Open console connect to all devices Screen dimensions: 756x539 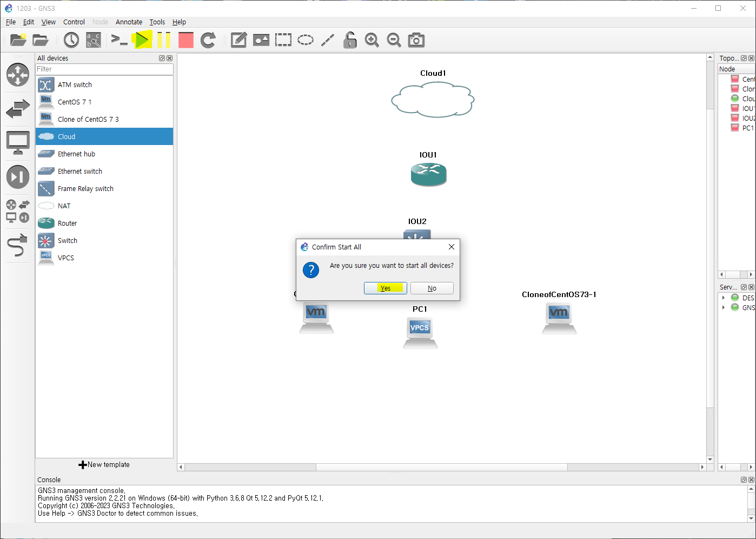tap(119, 40)
